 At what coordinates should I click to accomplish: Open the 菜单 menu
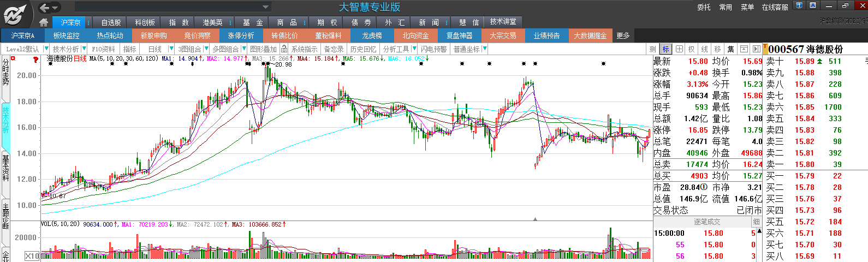pos(747,7)
